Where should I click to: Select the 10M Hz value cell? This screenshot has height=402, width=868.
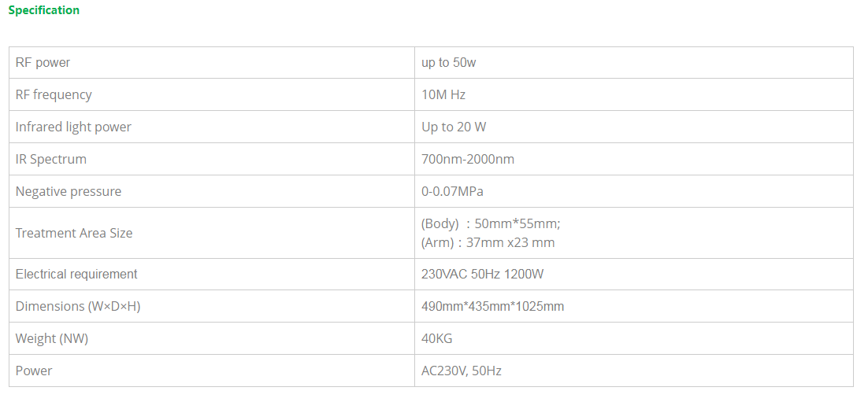click(x=443, y=95)
